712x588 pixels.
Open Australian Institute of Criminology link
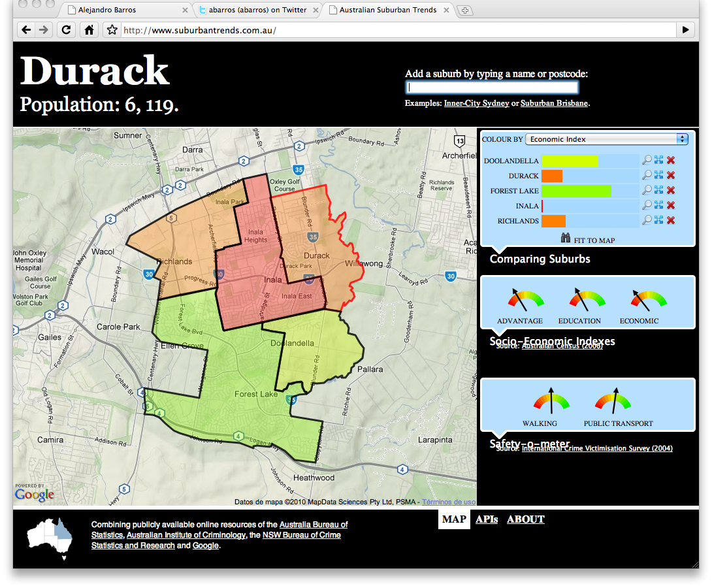coord(186,535)
